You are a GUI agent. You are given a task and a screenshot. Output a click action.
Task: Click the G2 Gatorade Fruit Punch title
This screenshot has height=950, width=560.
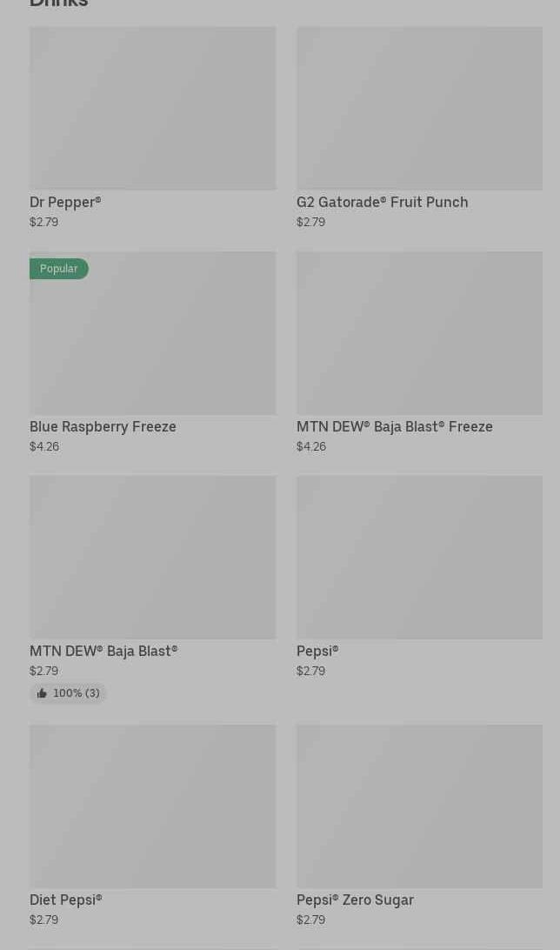pyautogui.click(x=382, y=203)
